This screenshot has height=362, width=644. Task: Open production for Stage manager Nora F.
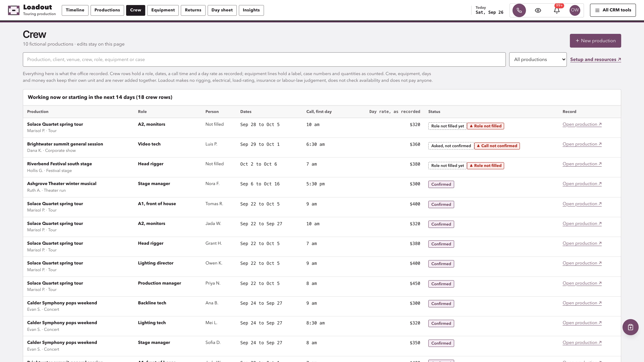(582, 184)
